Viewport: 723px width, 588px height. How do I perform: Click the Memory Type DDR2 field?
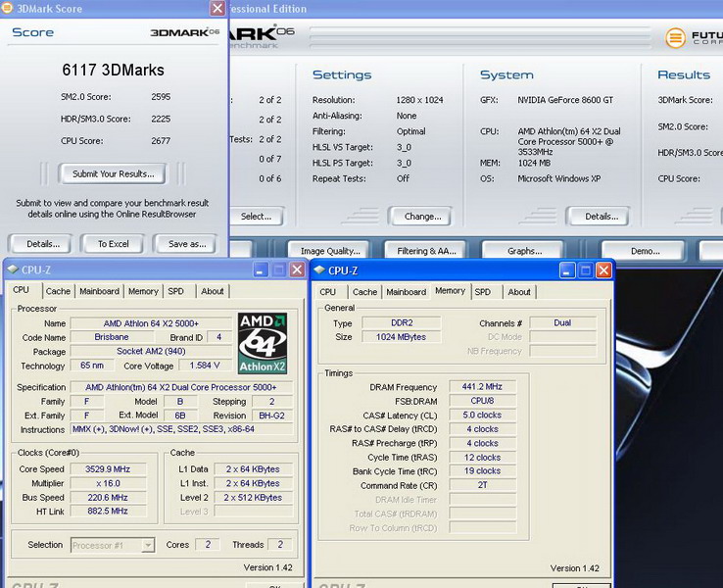click(x=401, y=322)
